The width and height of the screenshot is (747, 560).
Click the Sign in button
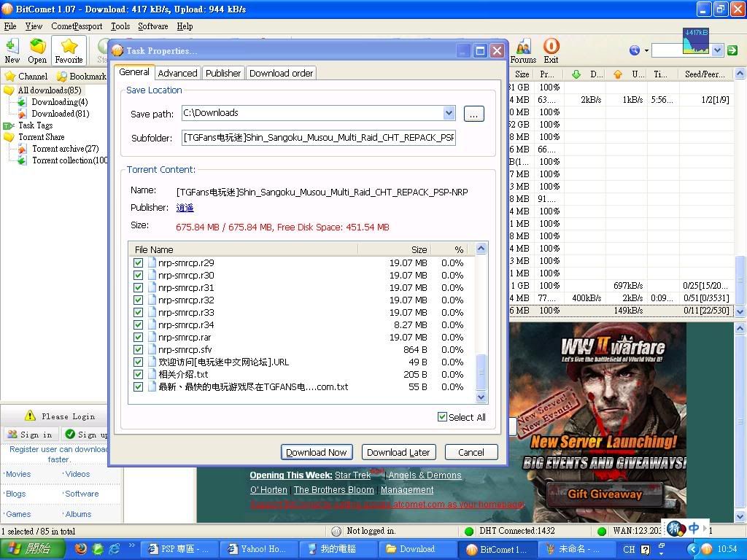(31, 435)
